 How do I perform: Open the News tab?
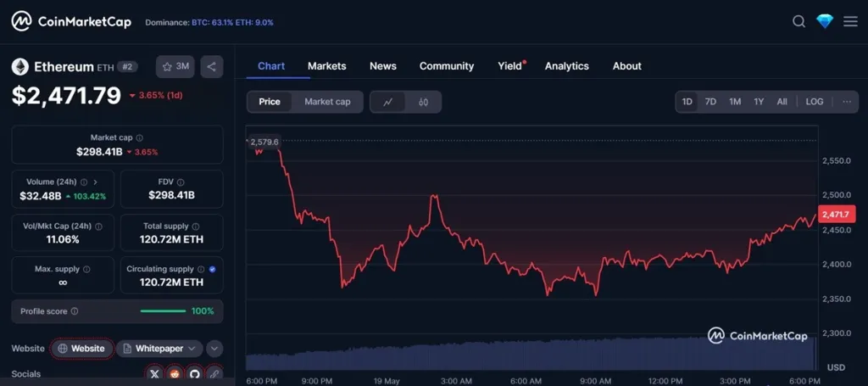[383, 66]
